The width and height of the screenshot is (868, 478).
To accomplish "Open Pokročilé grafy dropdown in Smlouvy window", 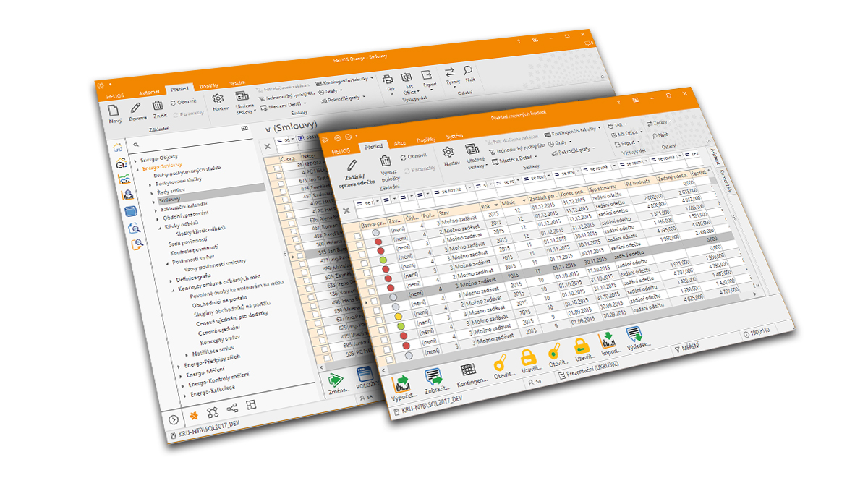I will 342,99.
